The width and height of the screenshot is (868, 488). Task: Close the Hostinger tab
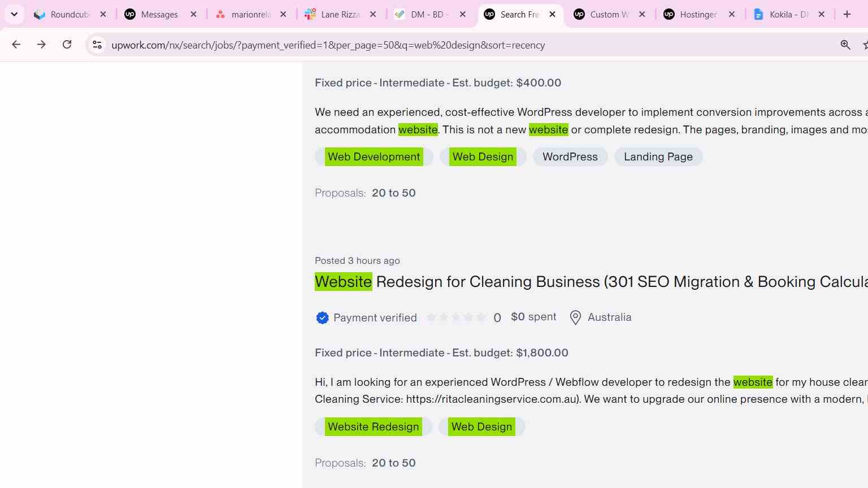pyautogui.click(x=732, y=14)
